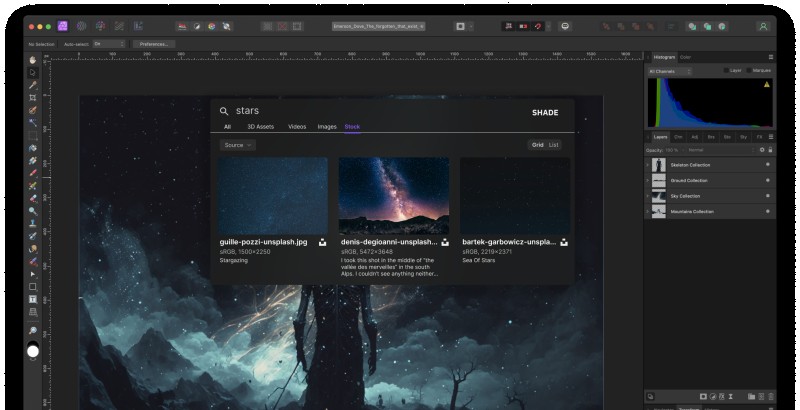The height and width of the screenshot is (410, 800).
Task: Open the account profile icon
Action: click(x=763, y=27)
